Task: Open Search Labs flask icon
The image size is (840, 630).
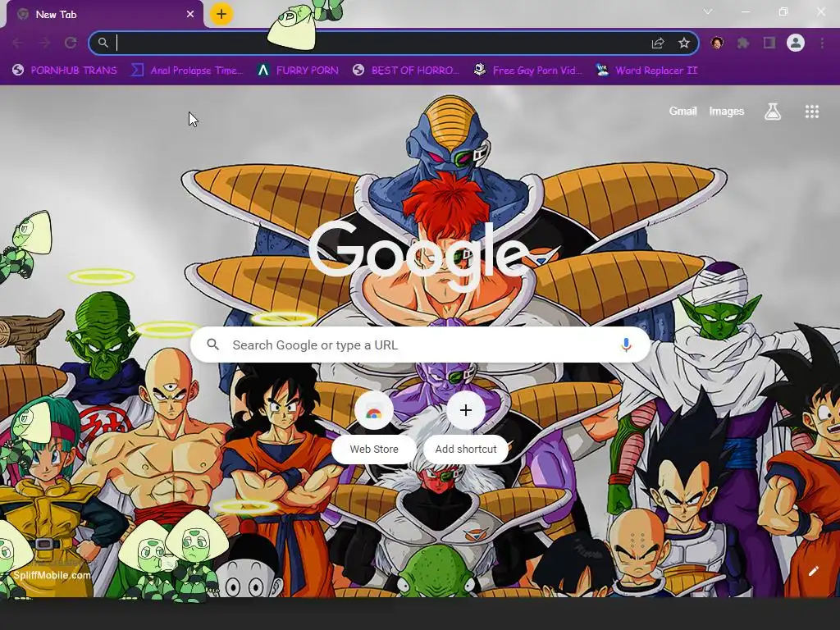Action: (x=773, y=112)
